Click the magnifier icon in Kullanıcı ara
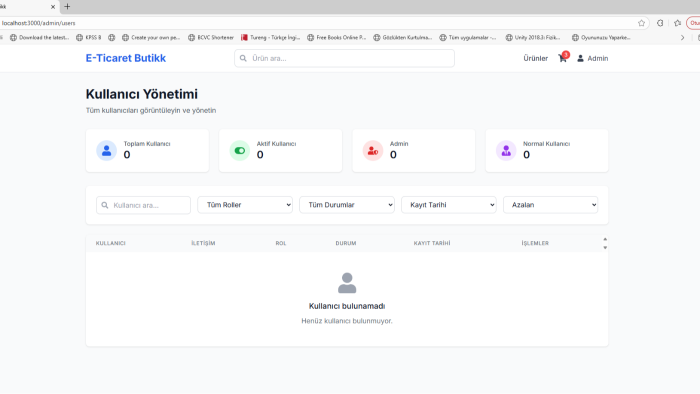700x394 pixels. tap(105, 205)
